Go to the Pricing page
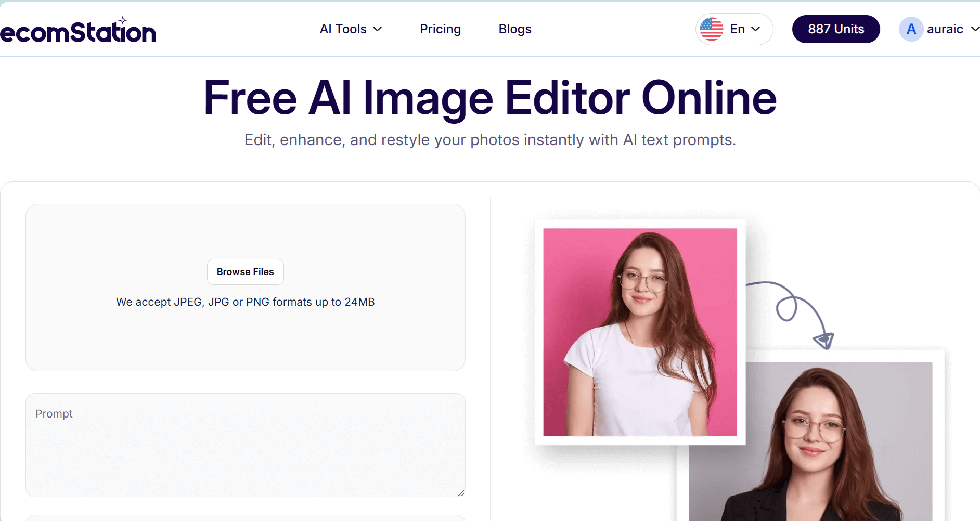 (x=440, y=29)
